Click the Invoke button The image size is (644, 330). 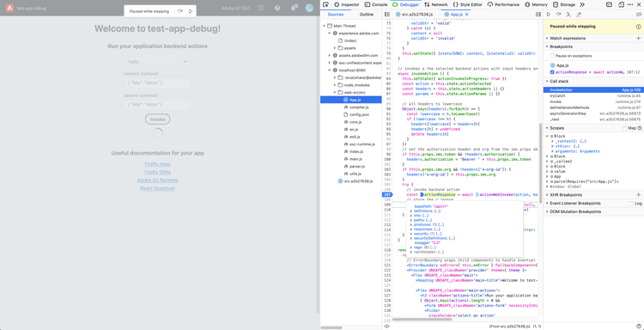click(158, 119)
